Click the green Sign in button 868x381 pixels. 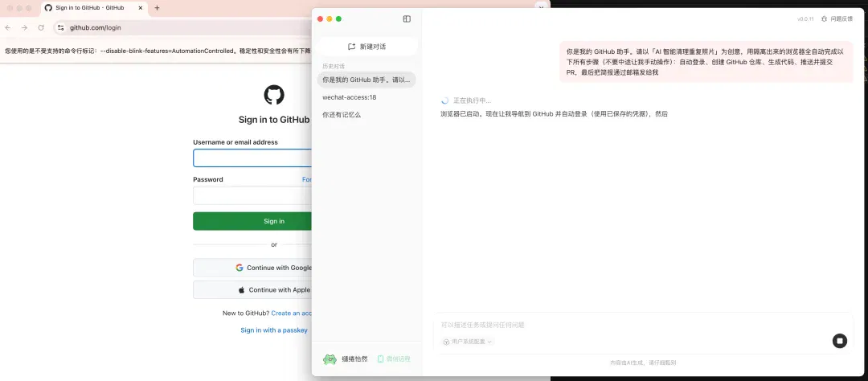252,221
